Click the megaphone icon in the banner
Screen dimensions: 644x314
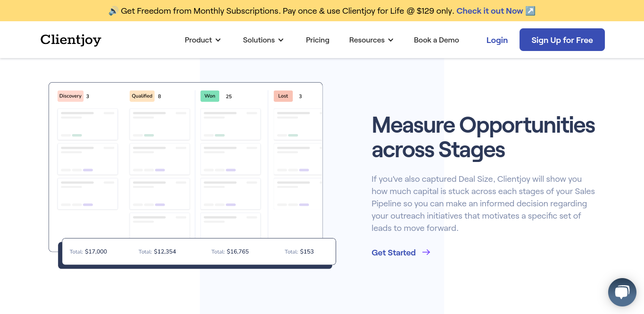[x=113, y=11]
